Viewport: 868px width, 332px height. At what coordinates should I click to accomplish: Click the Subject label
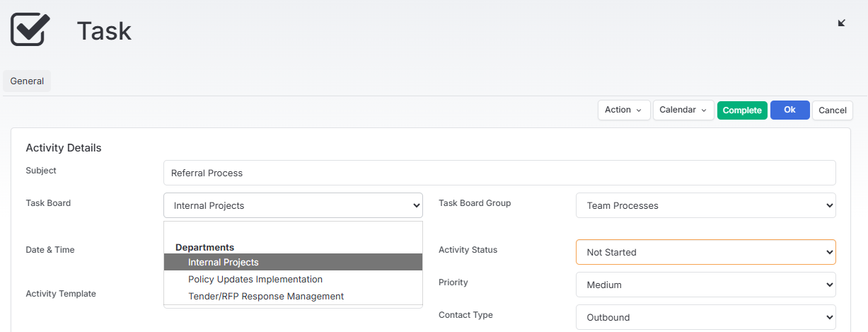point(41,171)
